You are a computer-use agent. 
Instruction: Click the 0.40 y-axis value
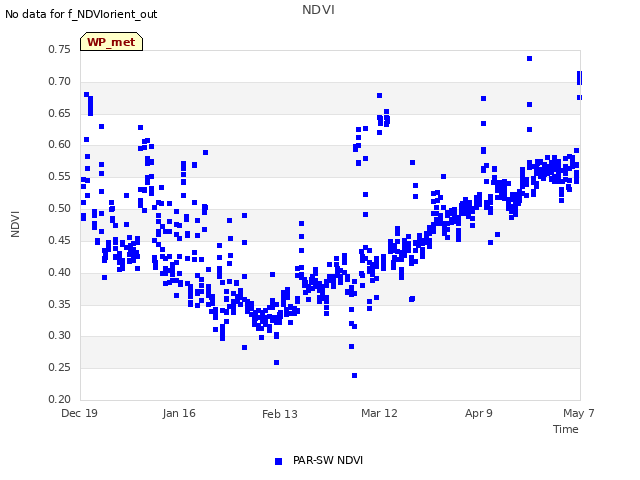(x=60, y=272)
